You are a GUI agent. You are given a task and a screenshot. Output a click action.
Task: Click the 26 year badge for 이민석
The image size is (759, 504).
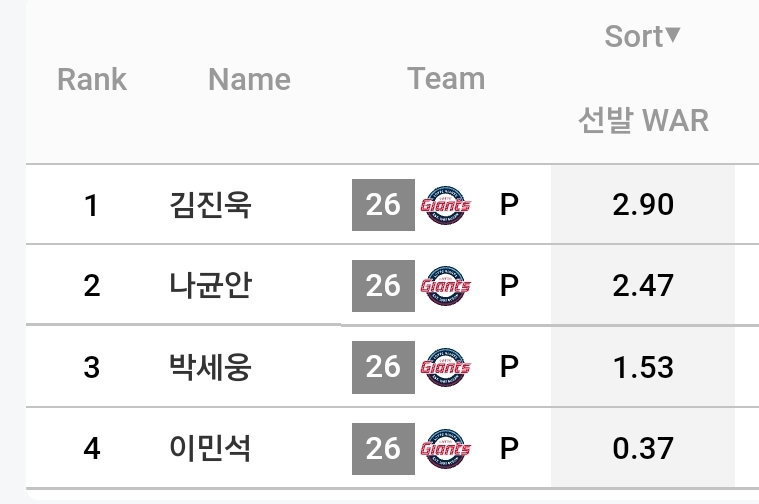(x=383, y=448)
